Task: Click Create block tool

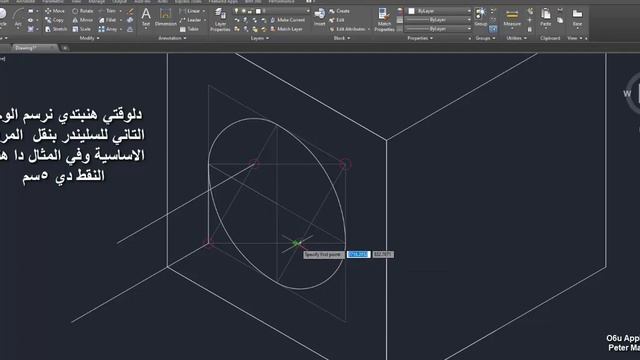Action: click(x=339, y=11)
